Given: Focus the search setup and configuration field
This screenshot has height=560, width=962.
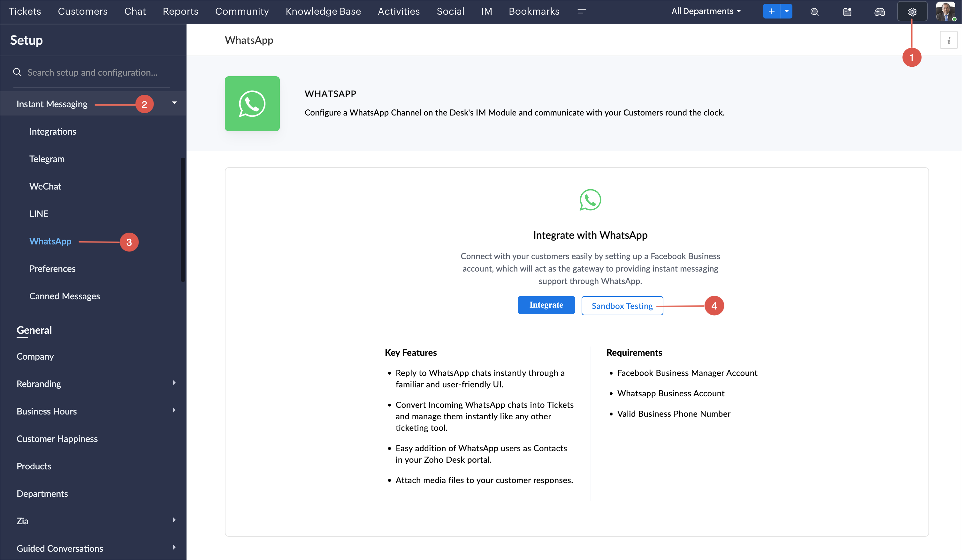Looking at the screenshot, I should pyautogui.click(x=92, y=72).
